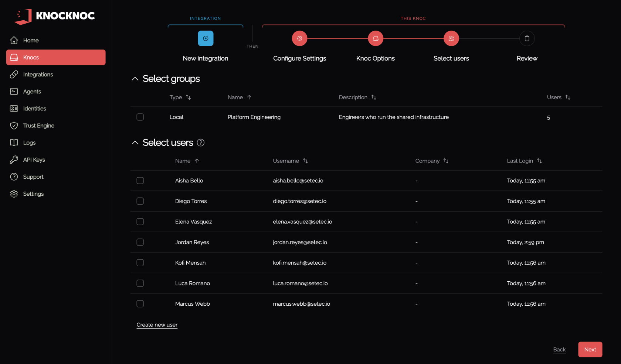Sort groups by Name column arrow
Viewport: 621px width, 364px height.
[x=249, y=97]
